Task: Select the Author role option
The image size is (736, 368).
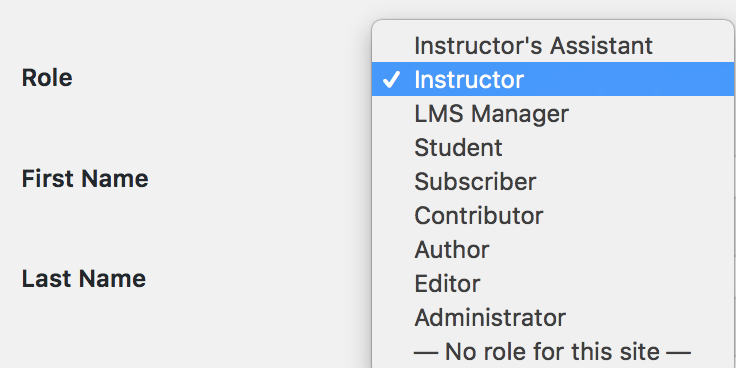Action: coord(553,250)
